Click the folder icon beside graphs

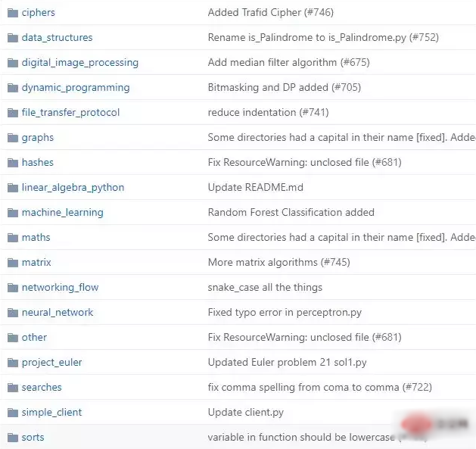[13, 138]
